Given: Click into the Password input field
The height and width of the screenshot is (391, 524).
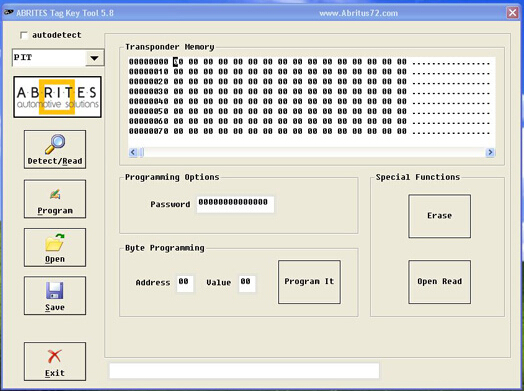Looking at the screenshot, I should point(235,204).
